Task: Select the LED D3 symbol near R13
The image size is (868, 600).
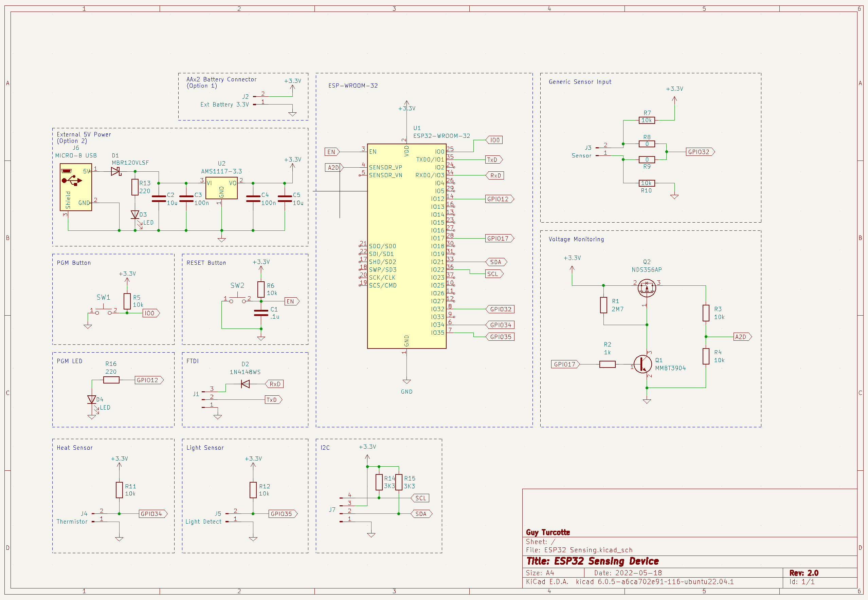Action: pos(134,215)
